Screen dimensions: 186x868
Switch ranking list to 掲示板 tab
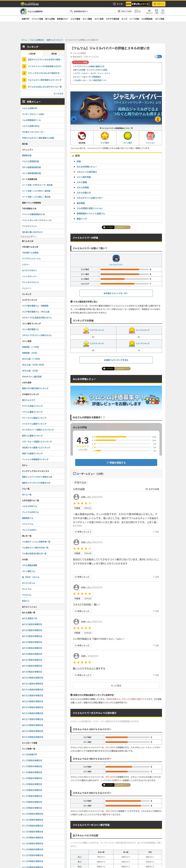coord(54,54)
